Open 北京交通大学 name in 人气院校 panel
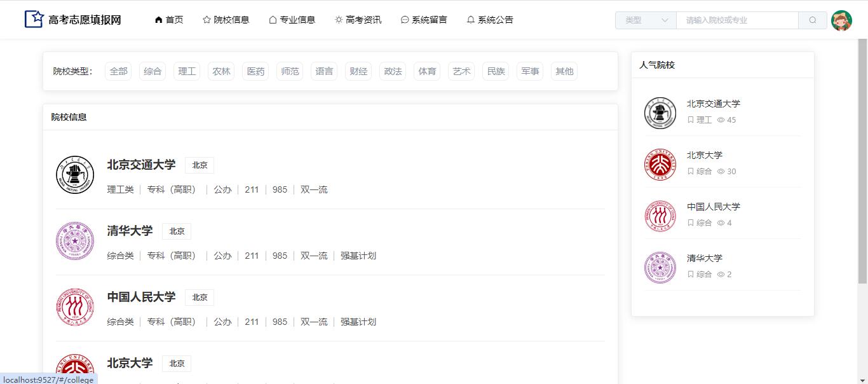 coord(714,104)
